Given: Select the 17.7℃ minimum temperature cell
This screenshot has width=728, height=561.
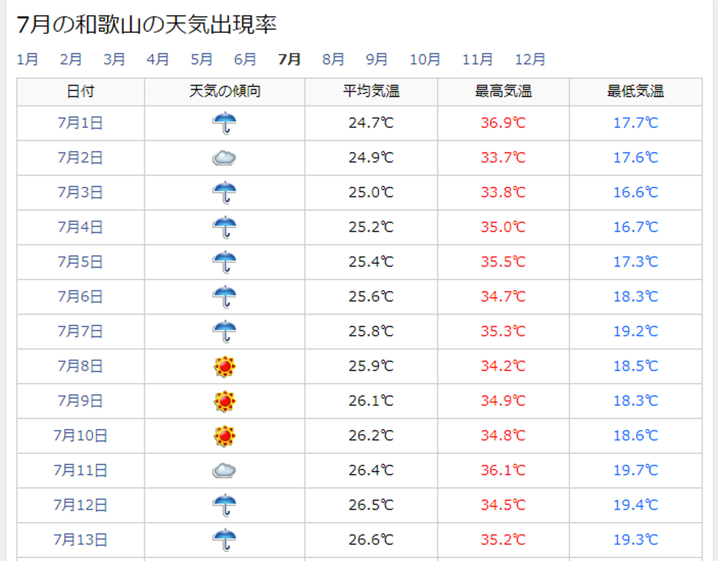Looking at the screenshot, I should coord(636,123).
